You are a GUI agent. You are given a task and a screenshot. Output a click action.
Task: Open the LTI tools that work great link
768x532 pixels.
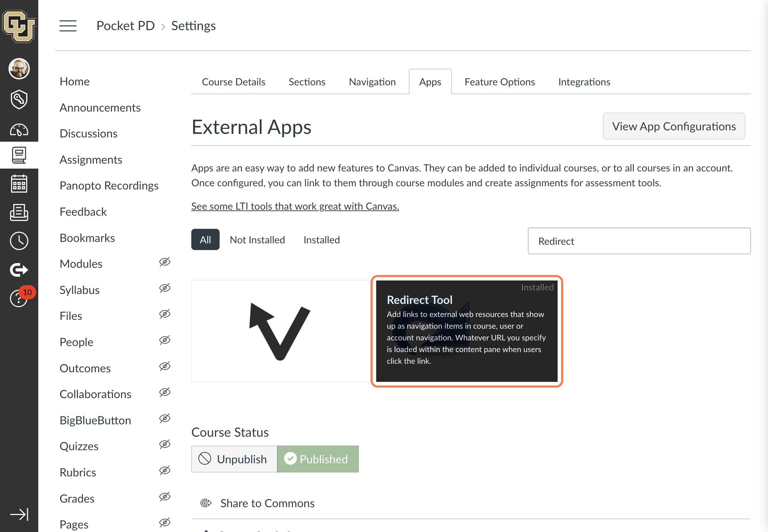295,206
